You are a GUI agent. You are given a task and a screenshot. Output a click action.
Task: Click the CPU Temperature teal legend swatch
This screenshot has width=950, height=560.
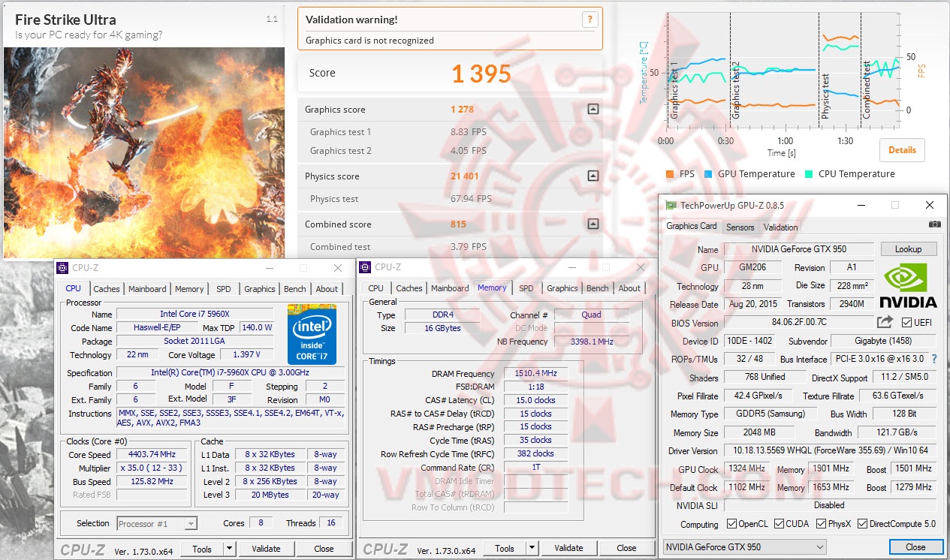[x=809, y=174]
